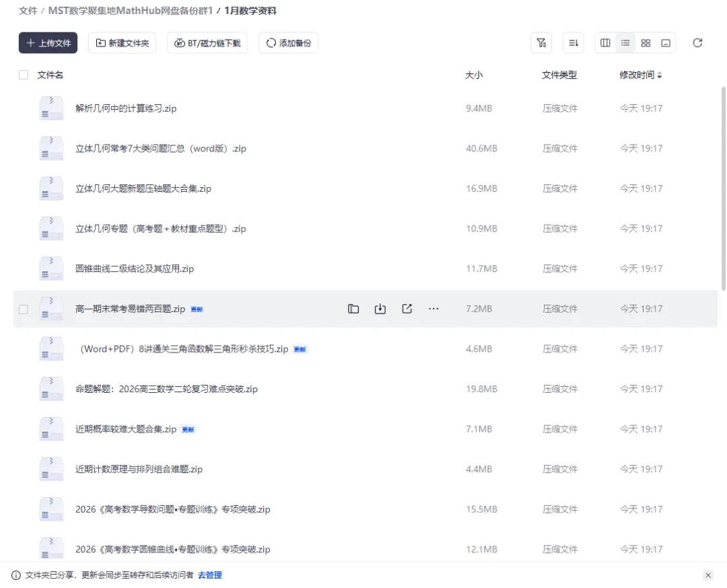Check the select-all checkbox in the header
This screenshot has width=727, height=588.
(x=24, y=75)
